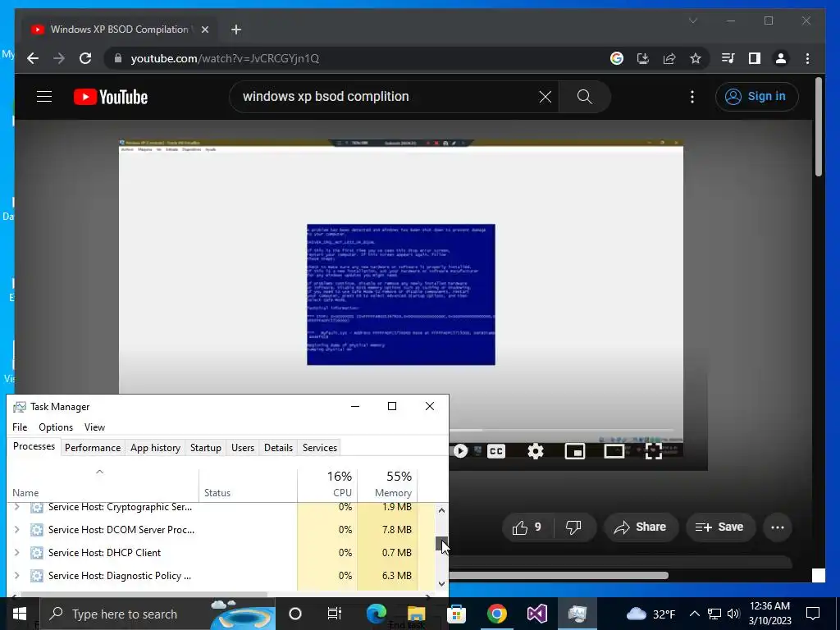Image resolution: width=840 pixels, height=630 pixels.
Task: Open video player settings gear
Action: click(x=535, y=451)
